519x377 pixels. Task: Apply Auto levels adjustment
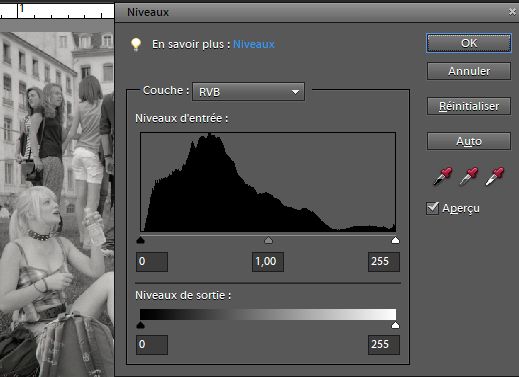point(469,141)
